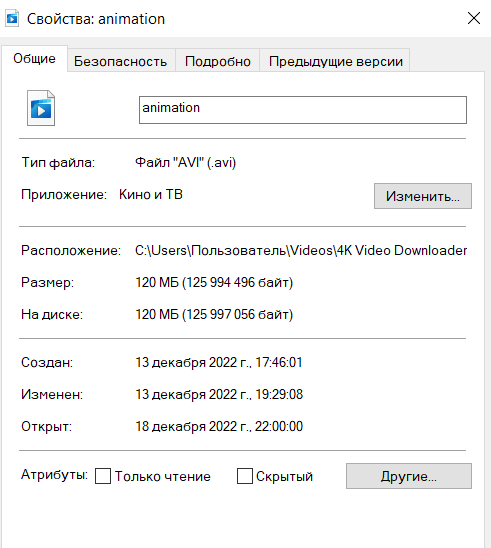
Task: Close the Свойства: animation dialog
Action: 474,18
